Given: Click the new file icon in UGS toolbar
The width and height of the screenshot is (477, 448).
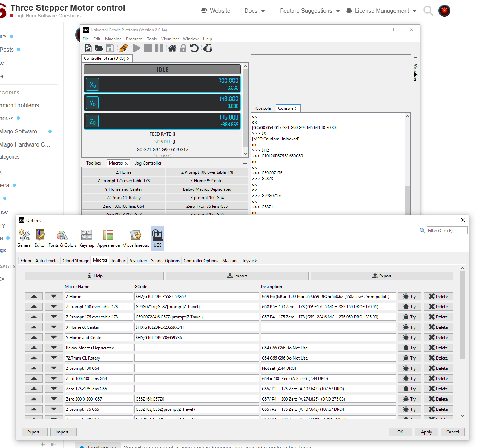Looking at the screenshot, I should (x=88, y=48).
